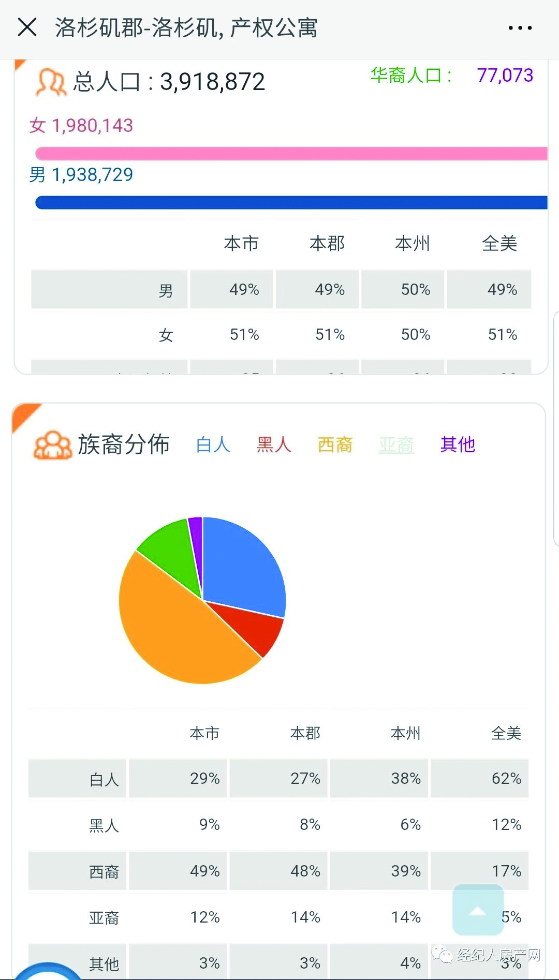Image resolution: width=559 pixels, height=980 pixels.
Task: Toggle 白人 legend series in pie chart
Action: click(213, 444)
